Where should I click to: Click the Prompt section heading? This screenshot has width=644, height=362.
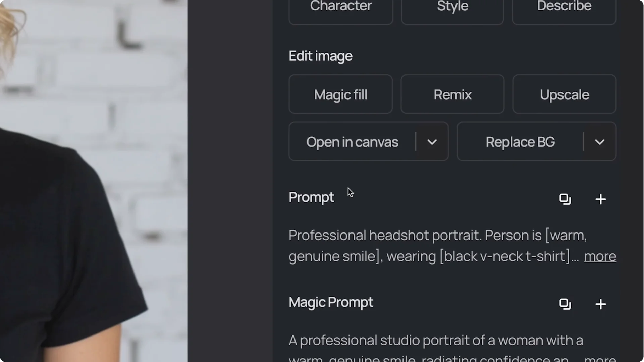click(311, 197)
